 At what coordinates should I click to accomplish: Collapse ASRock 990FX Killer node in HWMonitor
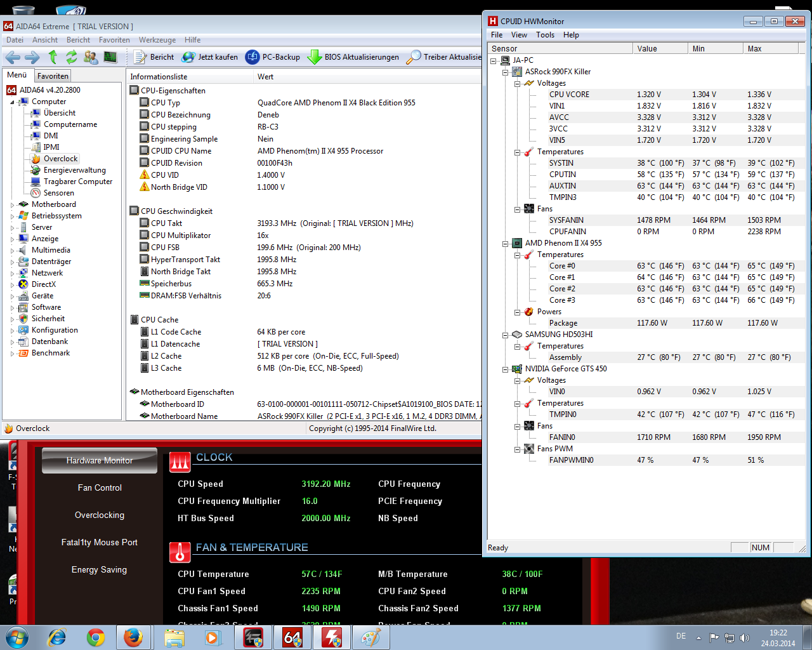point(506,72)
